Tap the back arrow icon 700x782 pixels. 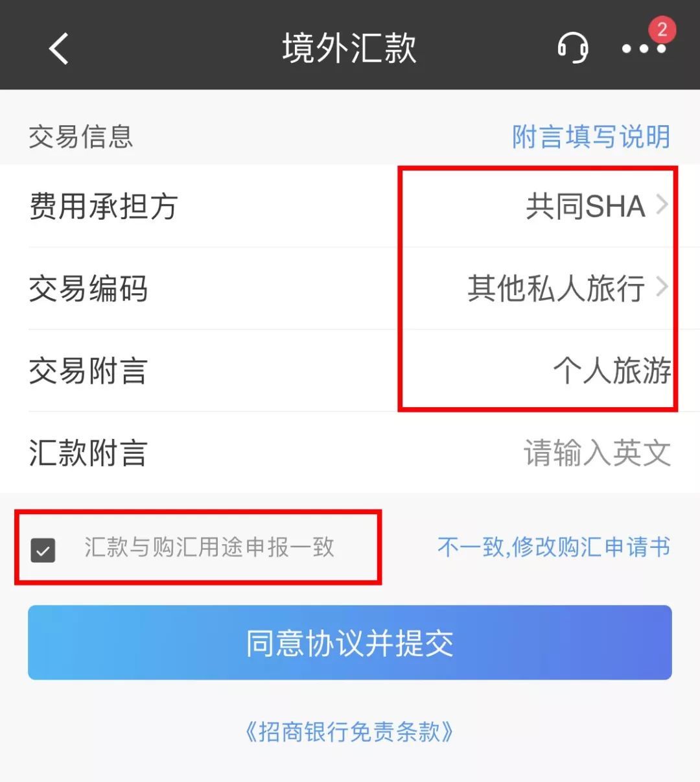tap(58, 48)
